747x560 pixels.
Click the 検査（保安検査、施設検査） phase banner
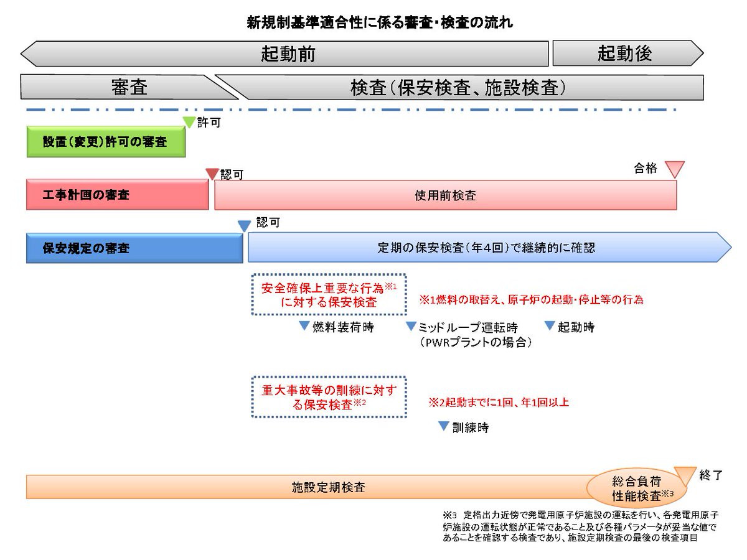(x=459, y=88)
